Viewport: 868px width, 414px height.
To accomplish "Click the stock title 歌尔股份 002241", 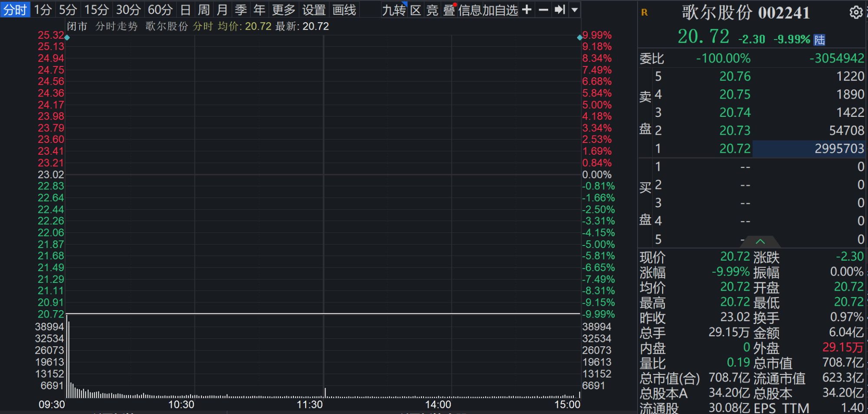I will coord(746,13).
